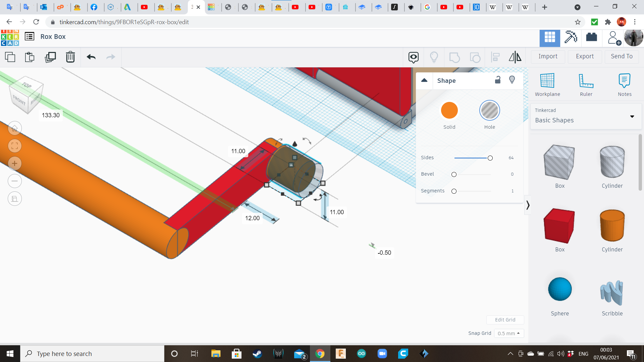Undo the last action
644x362 pixels.
[91, 57]
